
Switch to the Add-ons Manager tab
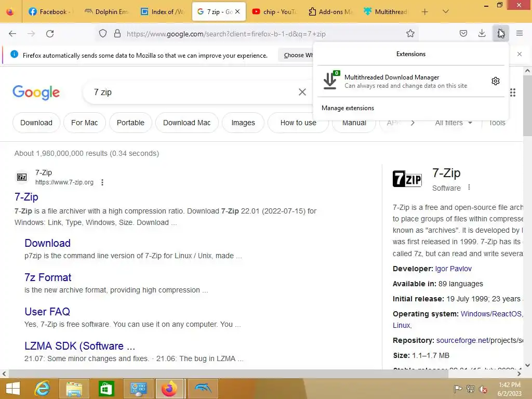tap(330, 11)
